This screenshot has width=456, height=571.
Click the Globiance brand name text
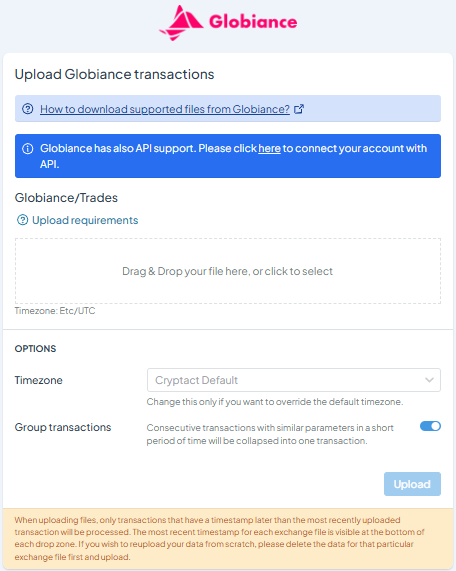tap(253, 22)
